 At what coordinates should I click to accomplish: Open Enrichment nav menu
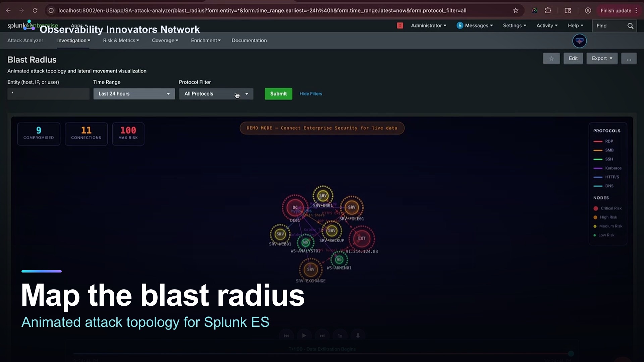(206, 40)
